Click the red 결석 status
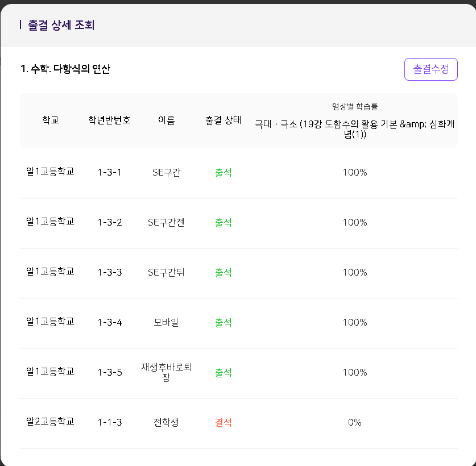The image size is (476, 466). 223,423
